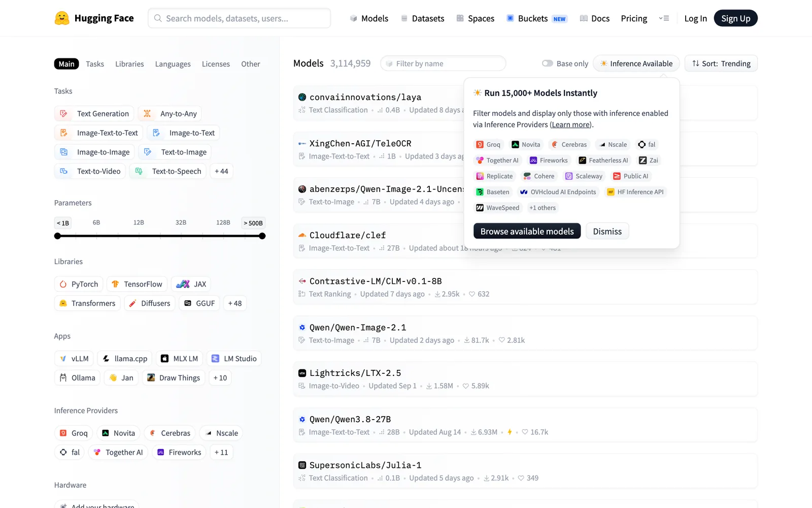Expand the +11 more inference providers

point(221,453)
